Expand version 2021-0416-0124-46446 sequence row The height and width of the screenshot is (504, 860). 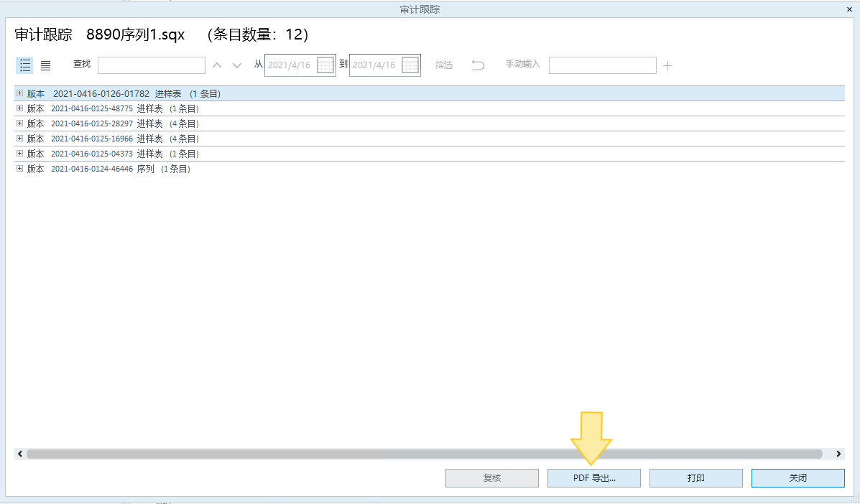pos(19,169)
